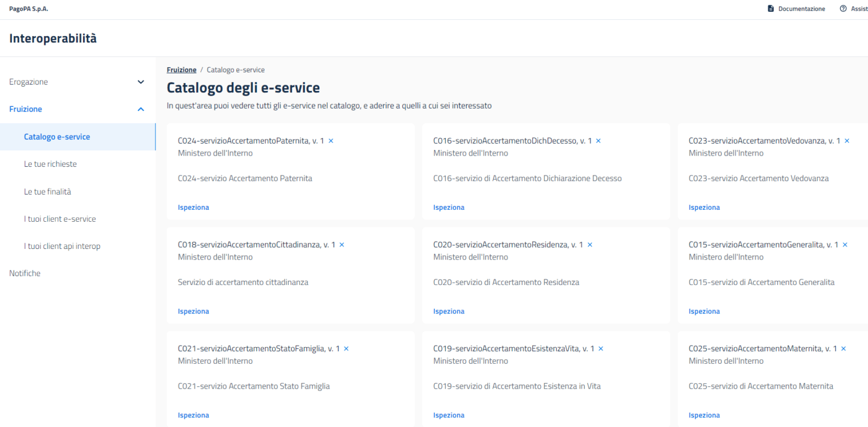Open Le tue richieste
Screen dimensions: 868x427
50,163
